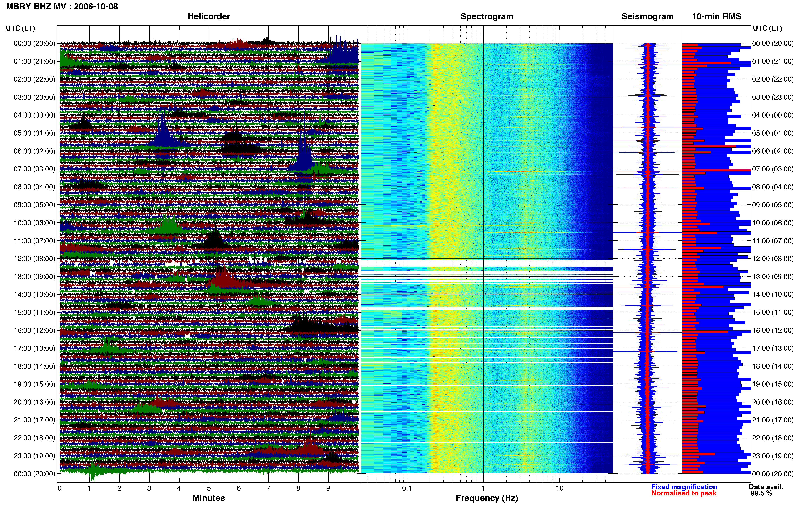Click '16:00 (12:00)' on the RMS time axis
The height and width of the screenshot is (508, 812).
point(773,331)
